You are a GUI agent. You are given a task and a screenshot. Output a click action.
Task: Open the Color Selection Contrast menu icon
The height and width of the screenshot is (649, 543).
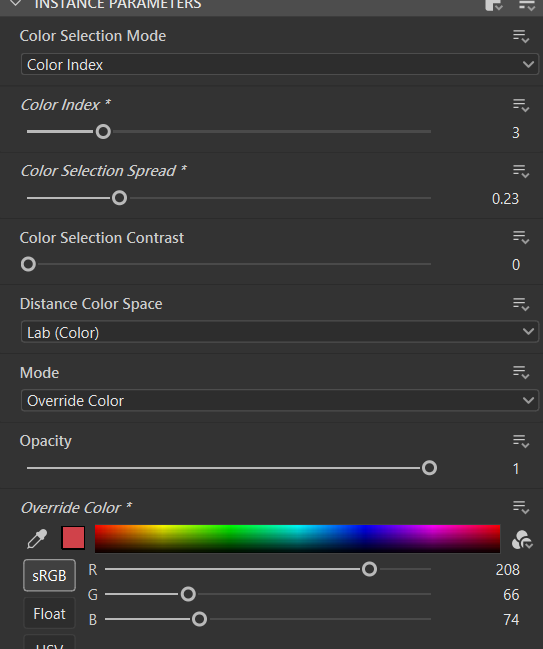click(x=521, y=238)
